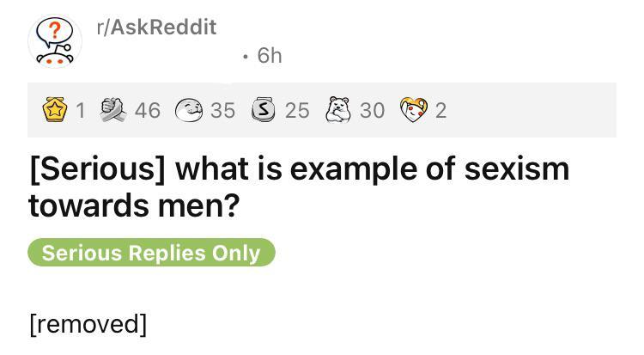
Task: Select the arm-wrestle handshake award icon
Action: pyautogui.click(x=112, y=110)
